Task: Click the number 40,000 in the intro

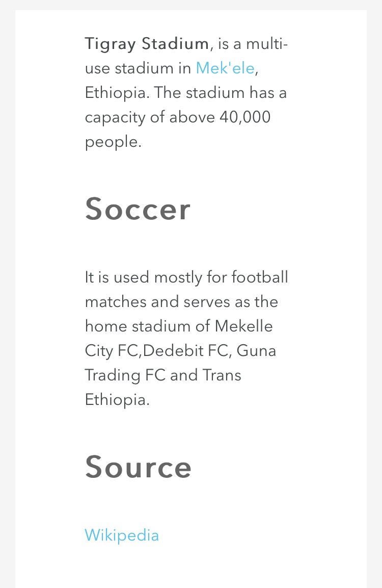Action: (245, 117)
